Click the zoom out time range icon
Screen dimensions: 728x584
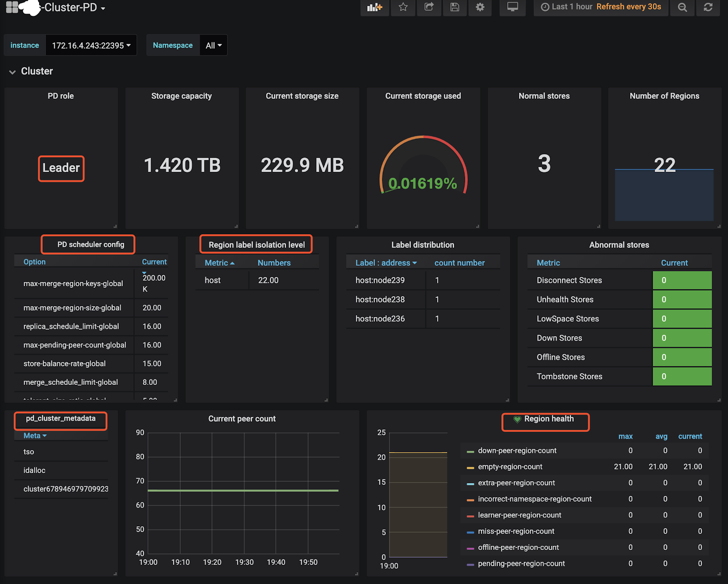[682, 7]
